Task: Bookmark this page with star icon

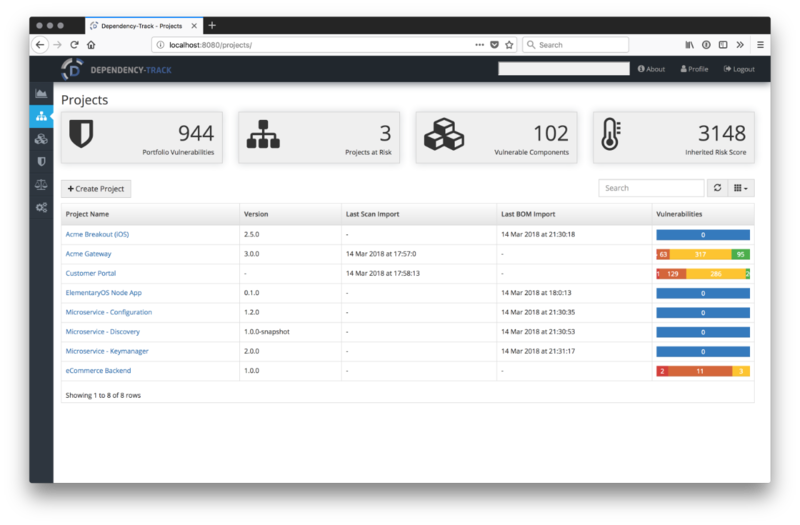Action: (x=509, y=45)
